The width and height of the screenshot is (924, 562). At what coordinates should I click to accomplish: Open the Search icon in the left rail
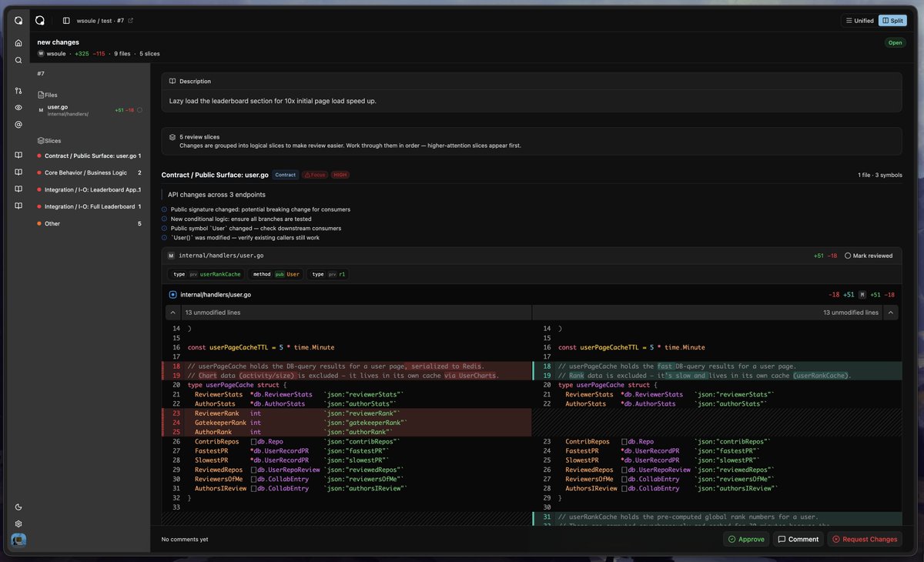click(x=18, y=60)
